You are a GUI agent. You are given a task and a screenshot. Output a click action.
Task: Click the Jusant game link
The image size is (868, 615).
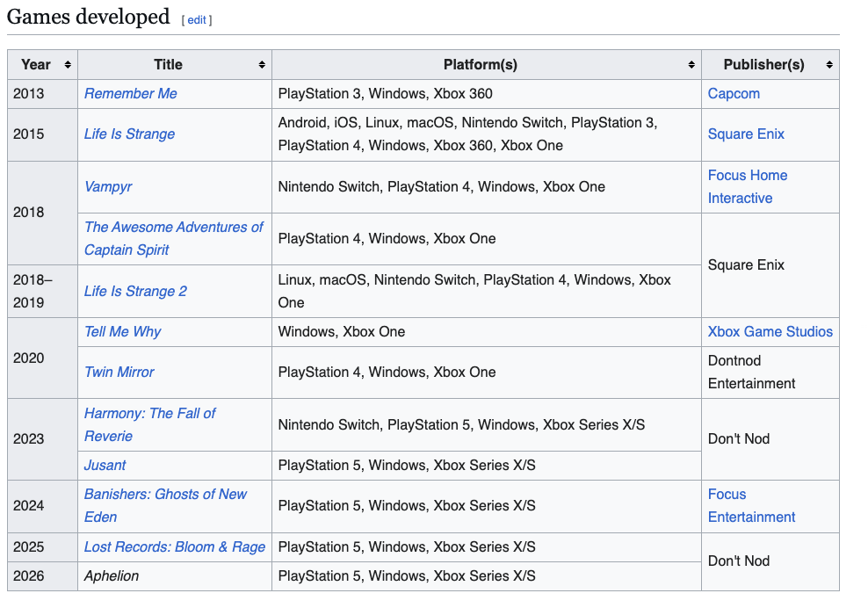105,466
